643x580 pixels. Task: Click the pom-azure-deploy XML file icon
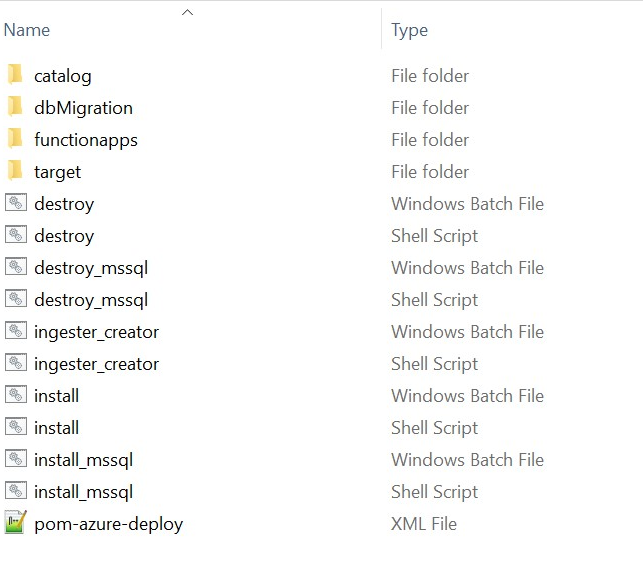coord(15,523)
